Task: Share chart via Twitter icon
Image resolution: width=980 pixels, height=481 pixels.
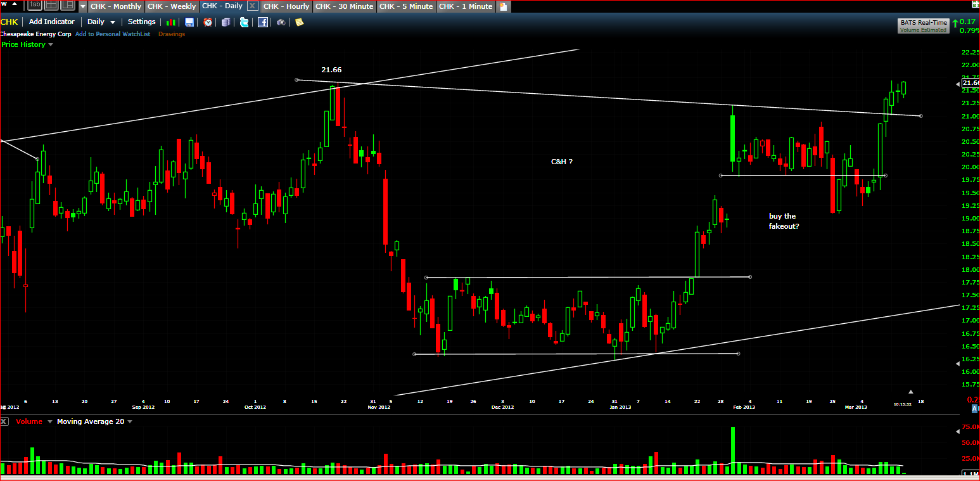Action: [x=245, y=22]
